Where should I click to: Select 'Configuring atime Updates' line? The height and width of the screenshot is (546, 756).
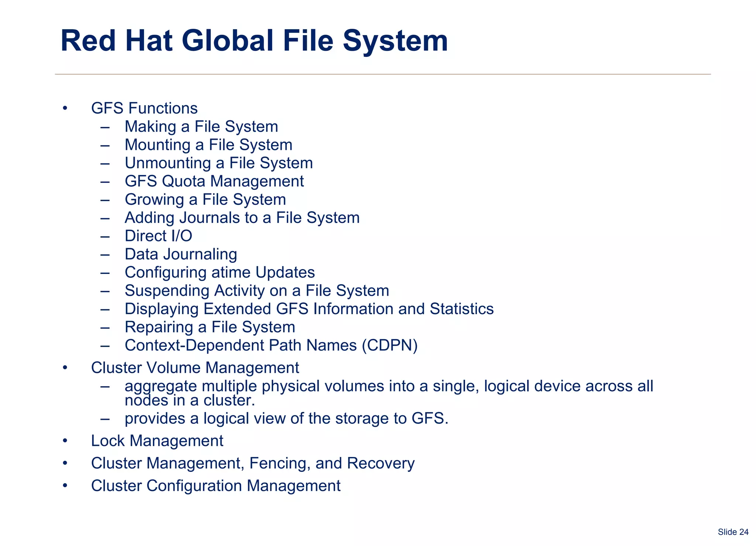220,273
